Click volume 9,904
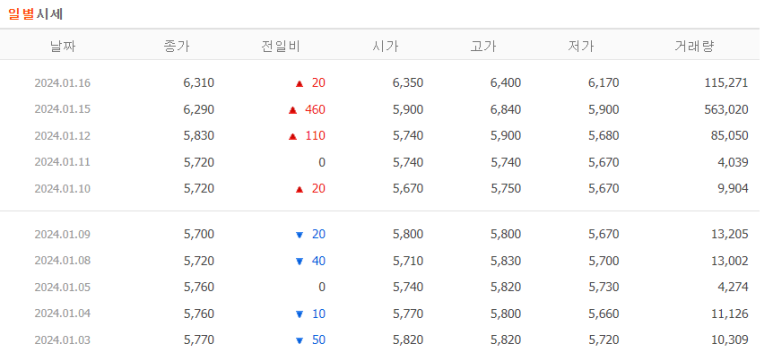 point(733,188)
